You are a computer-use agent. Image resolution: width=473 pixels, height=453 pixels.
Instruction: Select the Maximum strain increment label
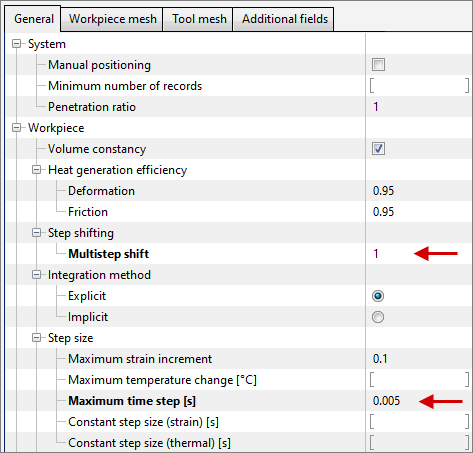coord(140,359)
